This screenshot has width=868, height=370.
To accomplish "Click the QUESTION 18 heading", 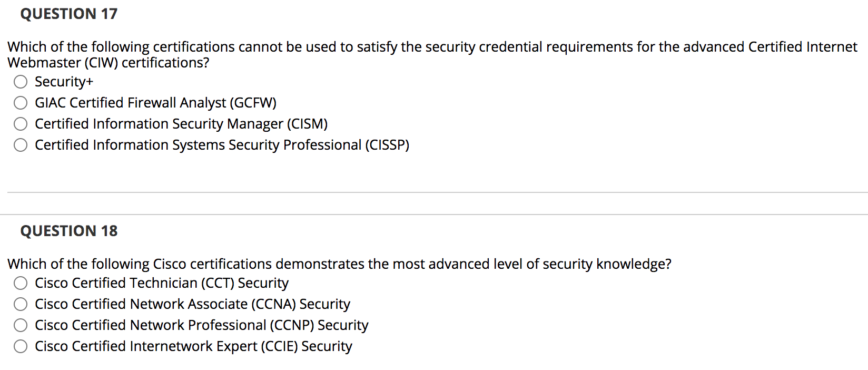I will pyautogui.click(x=69, y=230).
